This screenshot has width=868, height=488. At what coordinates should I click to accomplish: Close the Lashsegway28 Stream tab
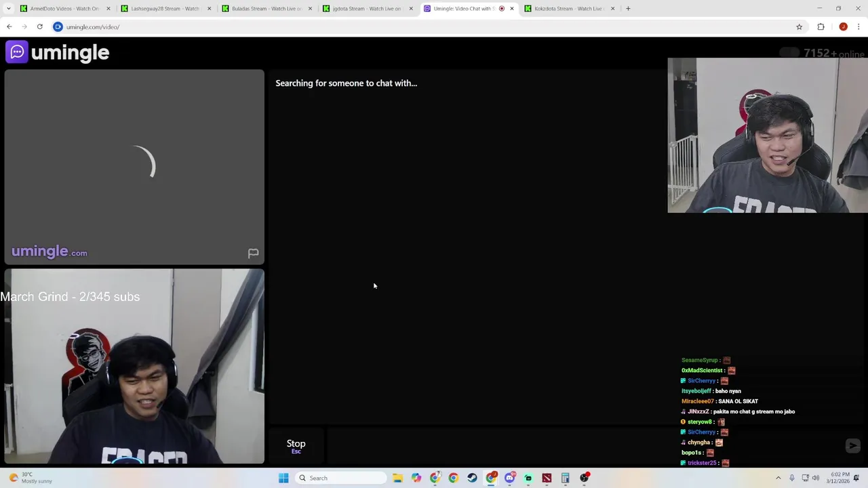tap(209, 9)
